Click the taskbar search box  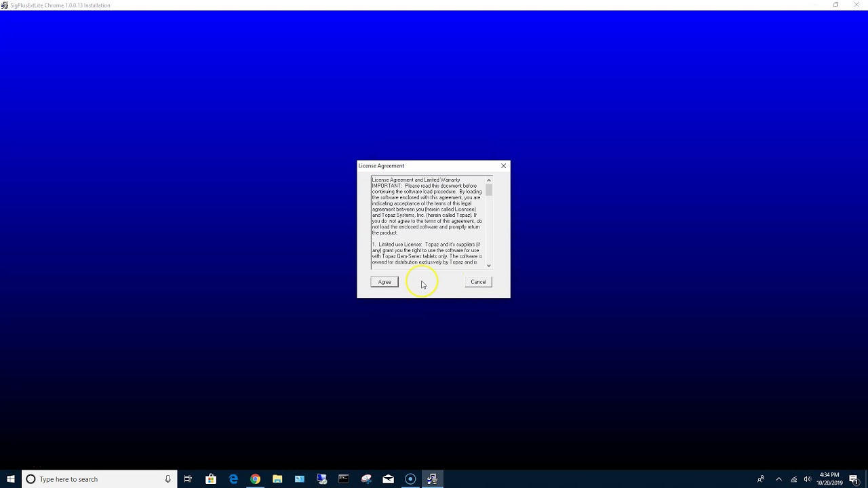[x=100, y=479]
